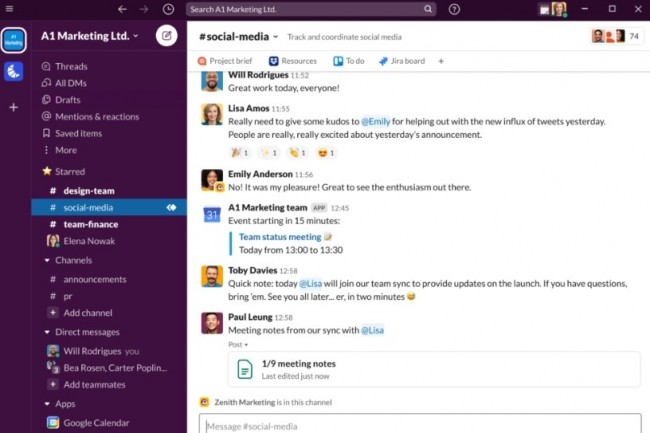Click the Zenith Marketing channel notice
The image size is (650, 433).
266,402
